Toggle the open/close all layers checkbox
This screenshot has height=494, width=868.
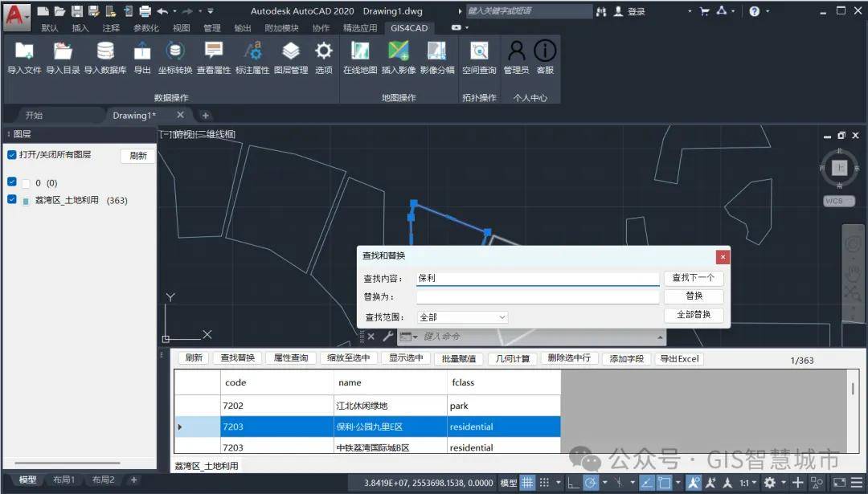12,155
